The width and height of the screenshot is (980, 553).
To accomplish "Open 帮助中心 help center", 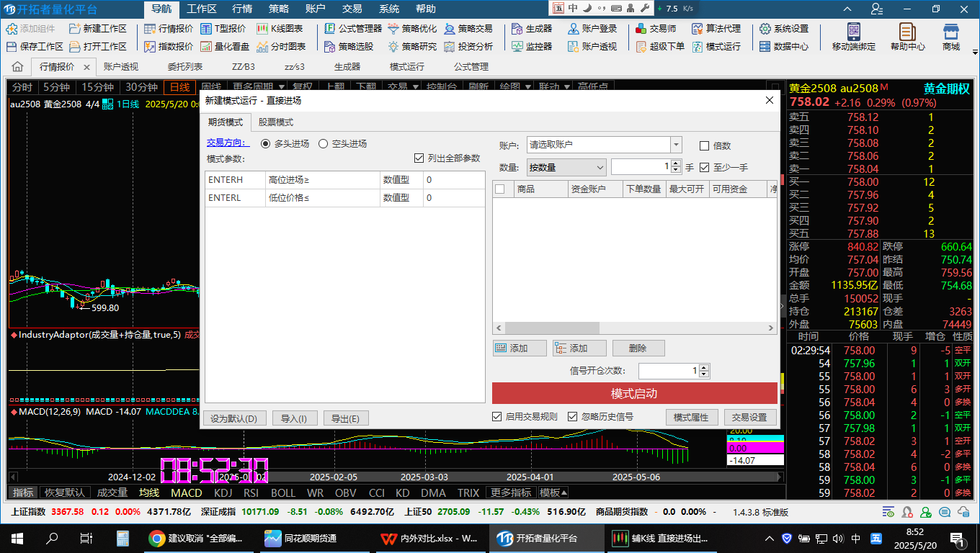I will (908, 37).
